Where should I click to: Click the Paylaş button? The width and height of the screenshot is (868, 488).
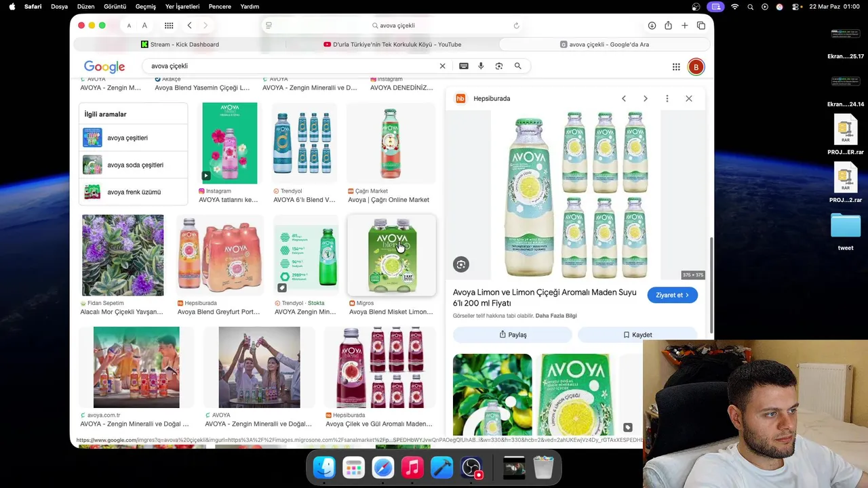pyautogui.click(x=513, y=335)
